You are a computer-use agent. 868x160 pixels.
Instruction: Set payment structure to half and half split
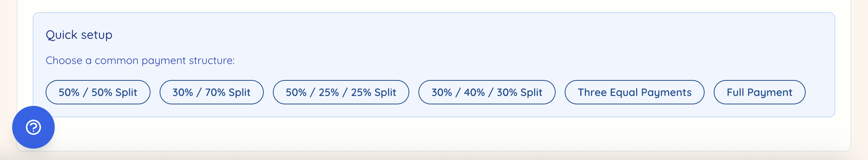[98, 92]
